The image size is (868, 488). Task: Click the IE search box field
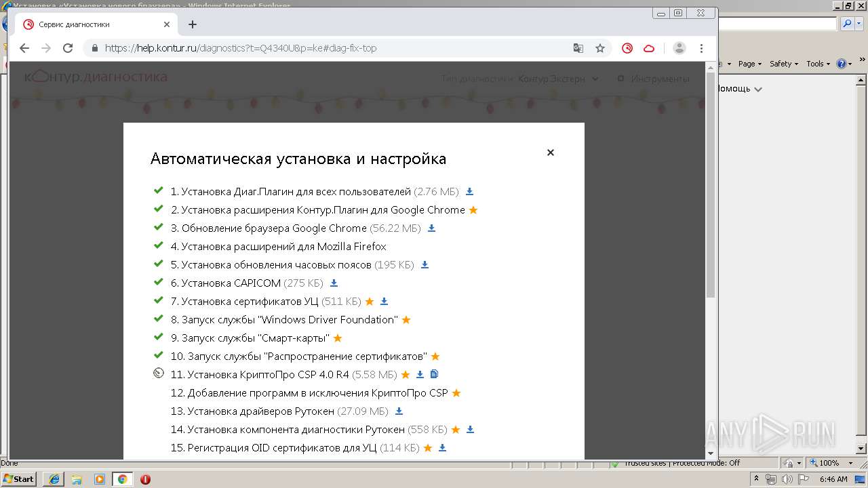777,24
